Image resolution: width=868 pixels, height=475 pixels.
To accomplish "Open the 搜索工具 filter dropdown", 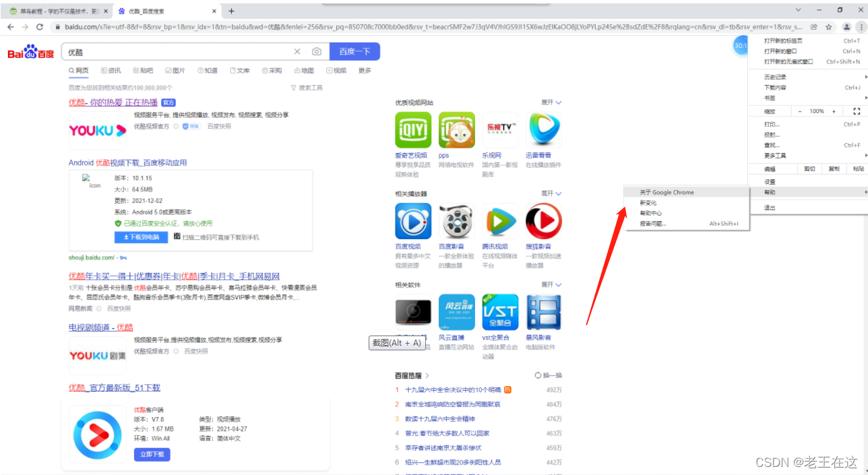I will pyautogui.click(x=307, y=88).
